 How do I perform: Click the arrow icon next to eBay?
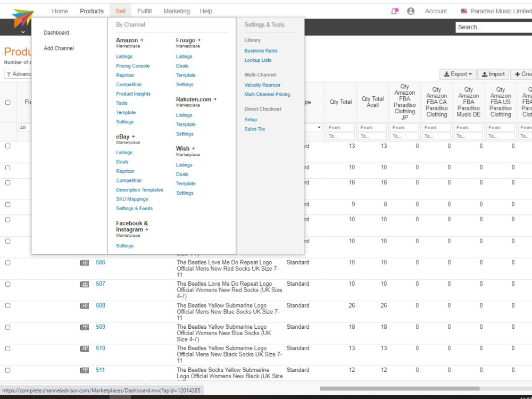(x=133, y=137)
